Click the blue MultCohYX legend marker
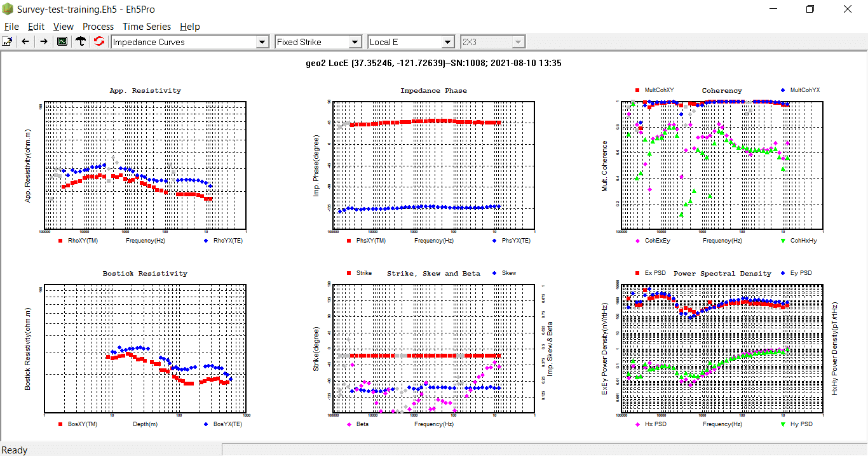Image resolution: width=868 pixels, height=456 pixels. point(783,90)
